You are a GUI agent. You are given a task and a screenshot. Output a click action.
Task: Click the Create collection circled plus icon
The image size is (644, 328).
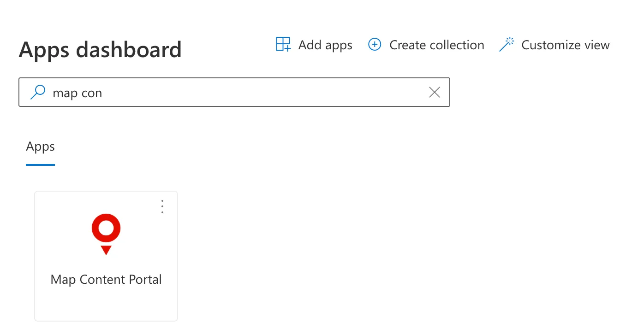(x=375, y=45)
